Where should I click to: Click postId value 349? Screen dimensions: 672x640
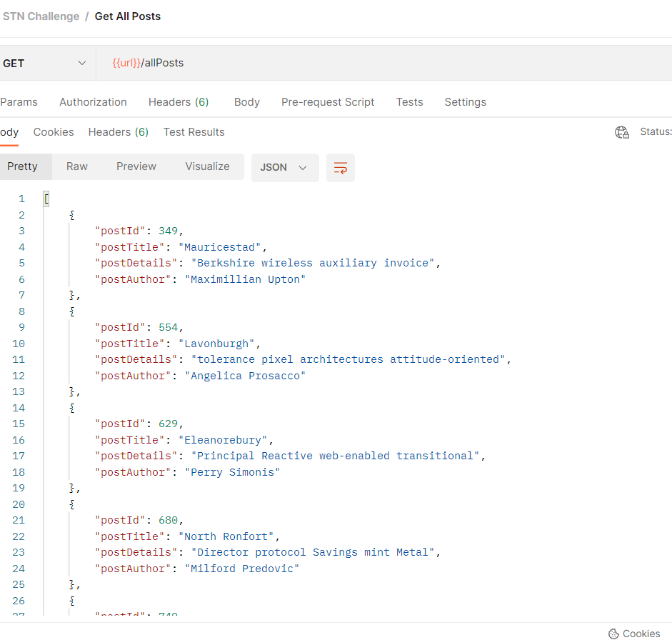168,231
